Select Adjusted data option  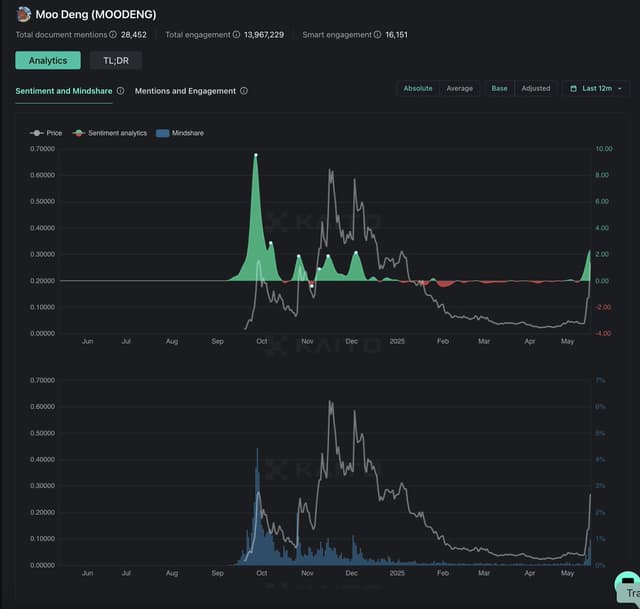click(x=536, y=89)
